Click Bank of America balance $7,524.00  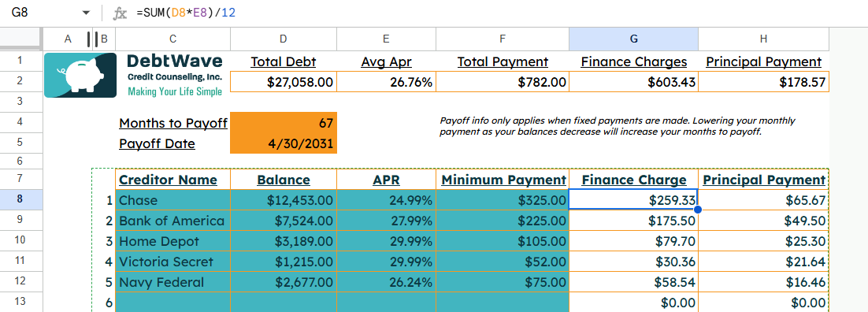(283, 221)
